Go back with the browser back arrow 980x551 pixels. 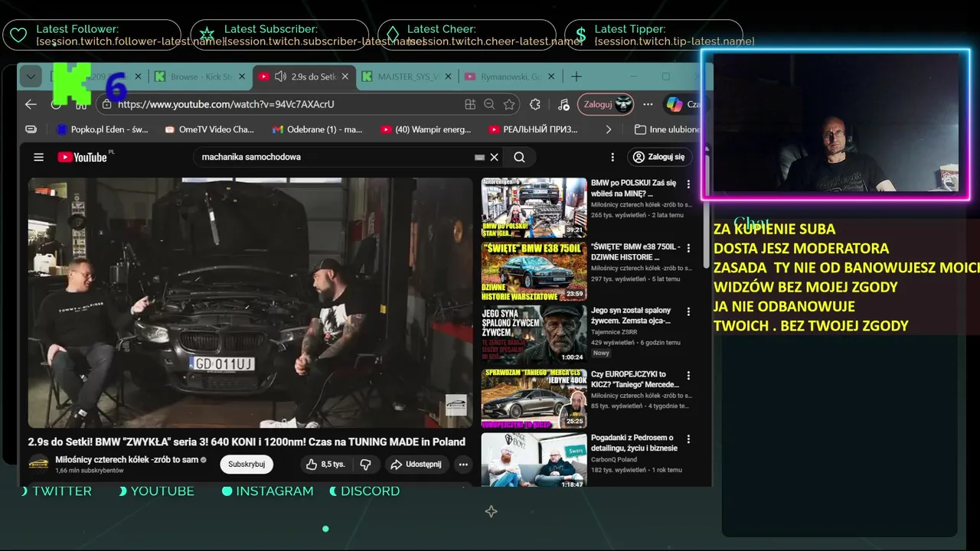31,104
